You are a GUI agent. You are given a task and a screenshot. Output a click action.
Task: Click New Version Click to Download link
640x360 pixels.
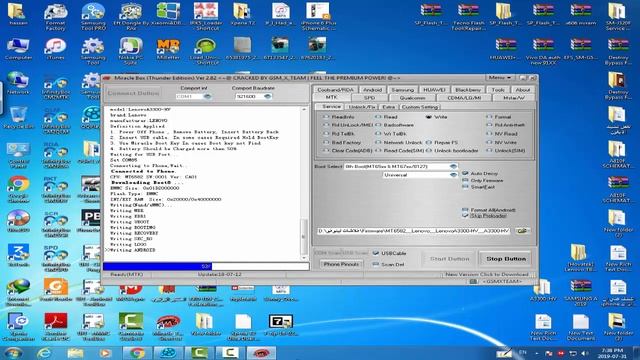pyautogui.click(x=487, y=274)
